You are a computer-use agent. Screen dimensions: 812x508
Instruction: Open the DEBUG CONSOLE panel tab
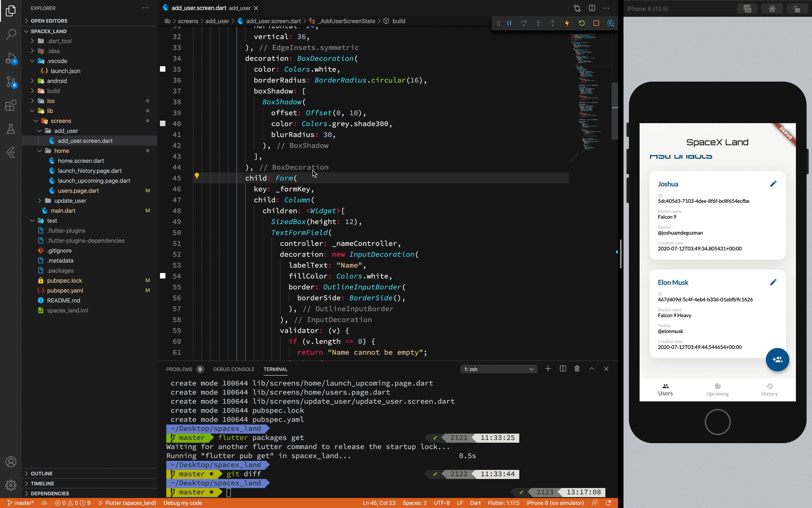pyautogui.click(x=234, y=369)
